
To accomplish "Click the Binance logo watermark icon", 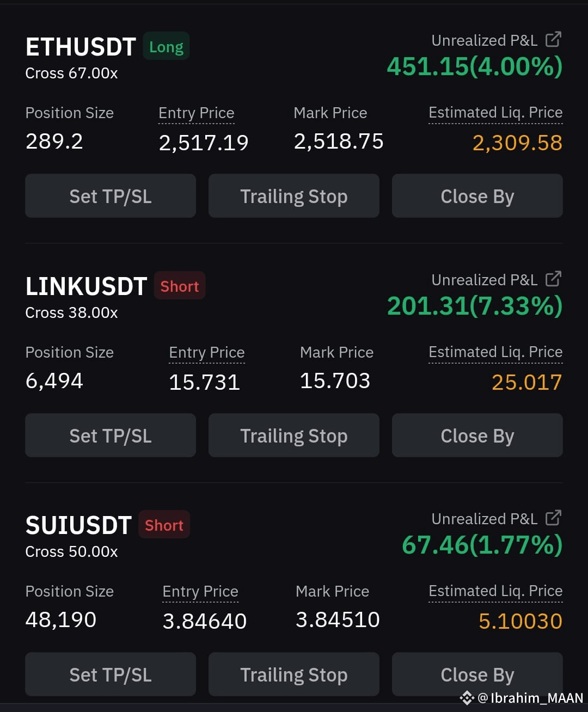I will point(467,698).
